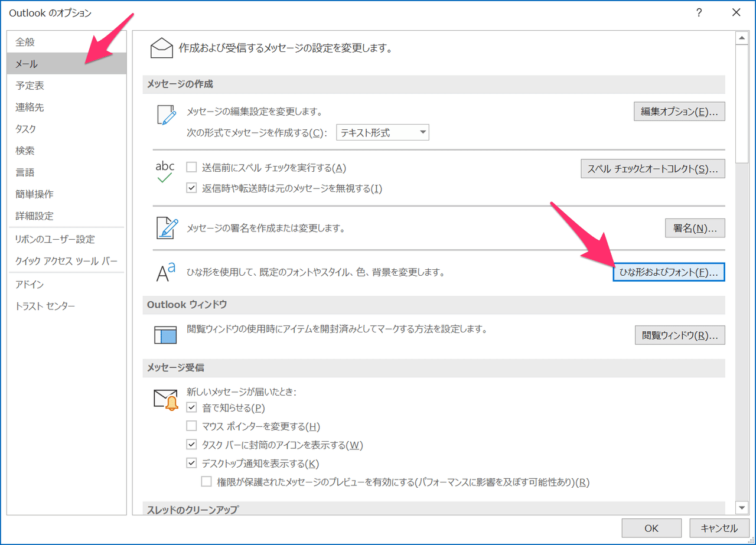The image size is (756, 545).
Task: Enable 権限が保護されたメッセージのプレビュー checkbox
Action: pos(206,482)
